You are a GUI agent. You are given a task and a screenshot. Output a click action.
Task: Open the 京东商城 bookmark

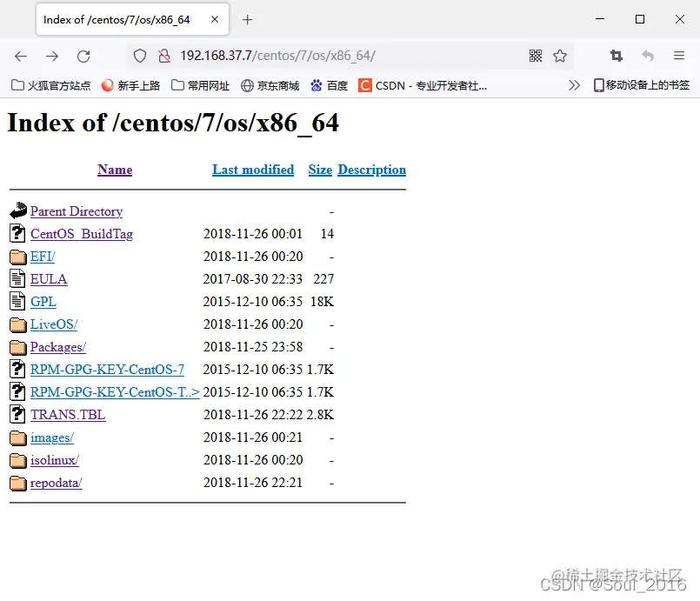(270, 85)
